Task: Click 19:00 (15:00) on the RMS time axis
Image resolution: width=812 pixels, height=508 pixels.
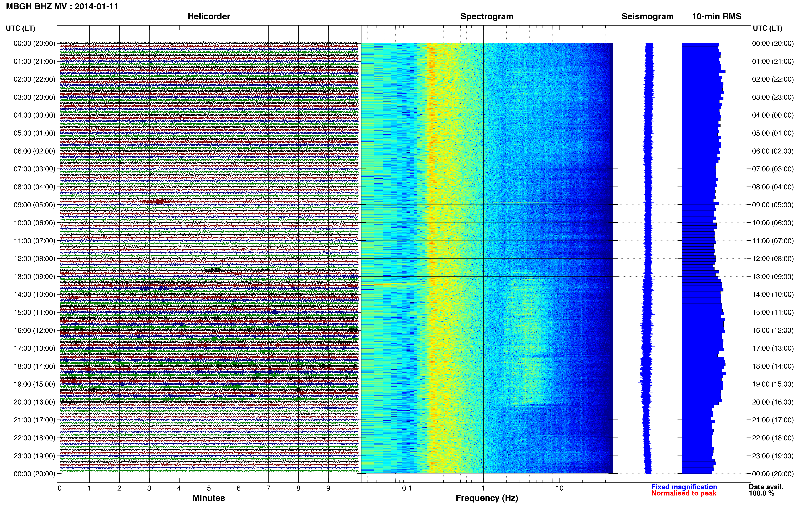Action: click(x=773, y=384)
